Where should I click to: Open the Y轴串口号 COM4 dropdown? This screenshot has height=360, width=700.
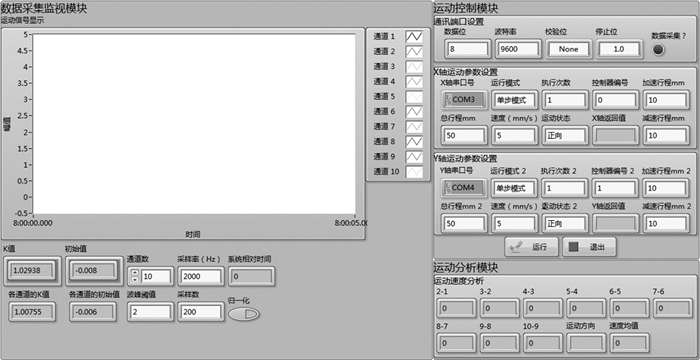pos(464,188)
